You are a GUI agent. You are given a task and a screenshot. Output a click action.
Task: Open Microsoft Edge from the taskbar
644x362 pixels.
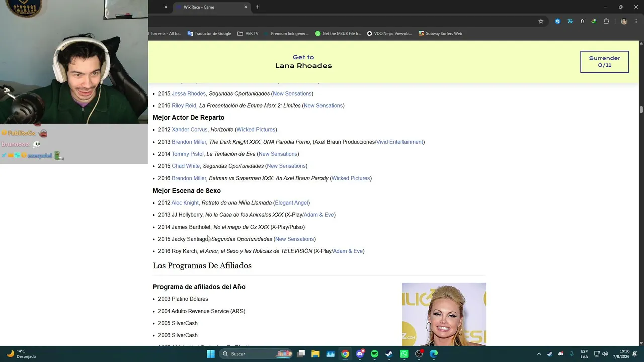[433, 354]
